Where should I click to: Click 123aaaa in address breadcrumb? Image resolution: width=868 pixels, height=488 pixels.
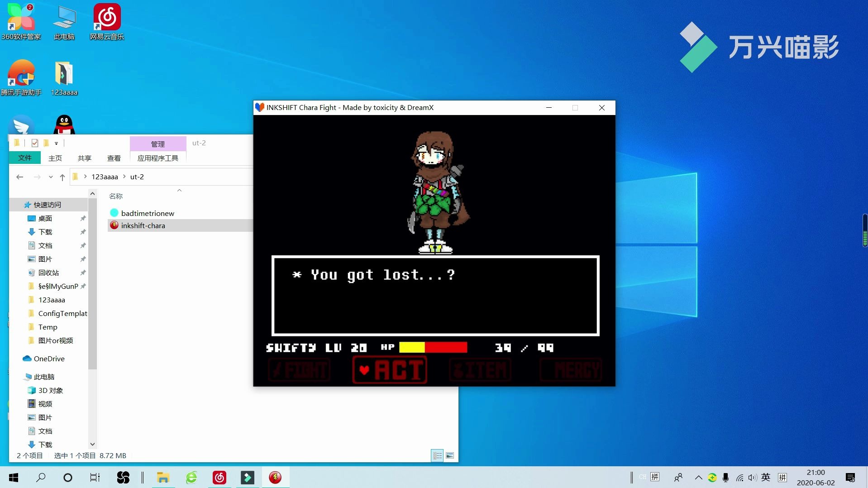[x=105, y=177]
